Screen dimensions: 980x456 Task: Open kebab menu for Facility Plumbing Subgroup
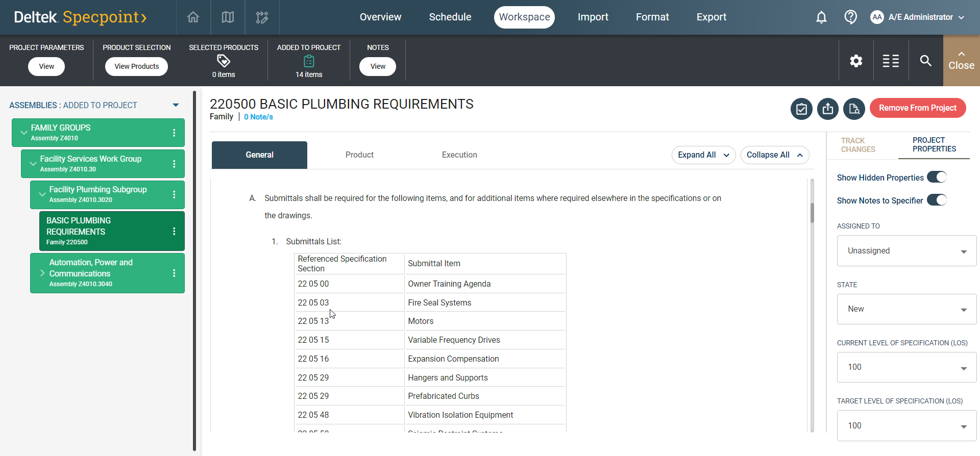pyautogui.click(x=174, y=195)
